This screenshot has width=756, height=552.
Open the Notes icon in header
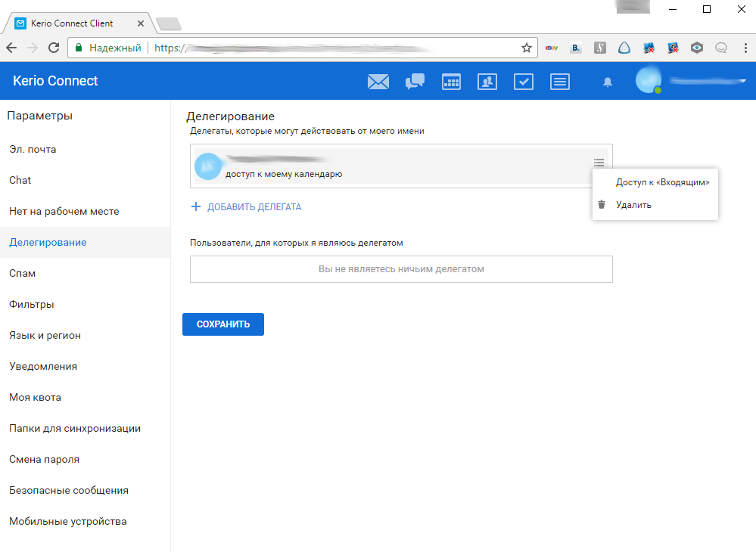[560, 82]
